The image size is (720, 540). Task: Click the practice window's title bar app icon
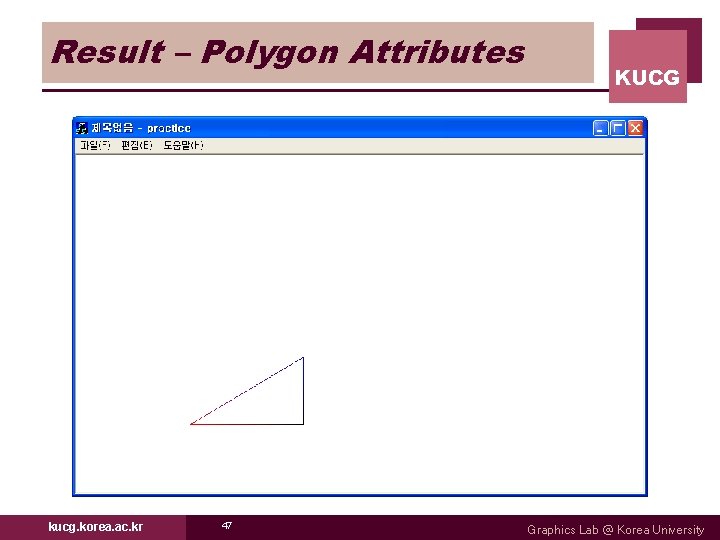click(82, 128)
